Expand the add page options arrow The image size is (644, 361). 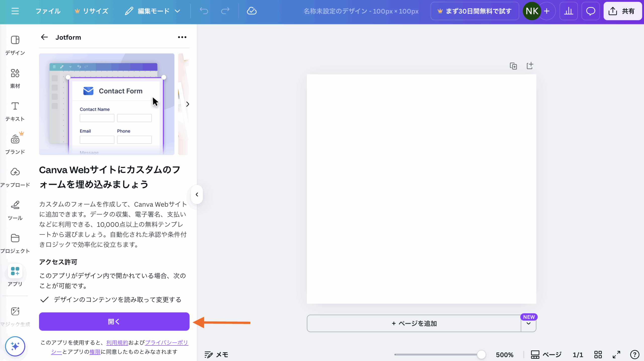(529, 324)
